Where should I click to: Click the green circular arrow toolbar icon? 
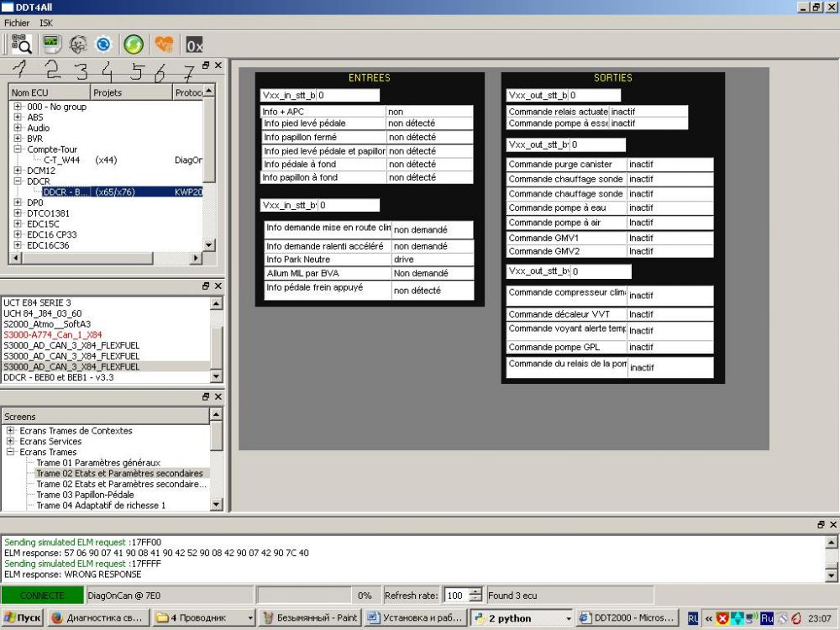point(134,44)
